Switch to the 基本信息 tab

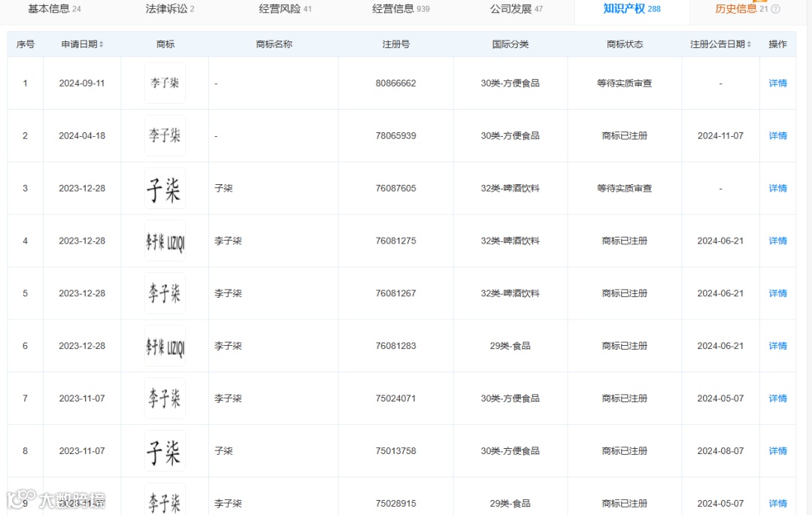[x=47, y=8]
